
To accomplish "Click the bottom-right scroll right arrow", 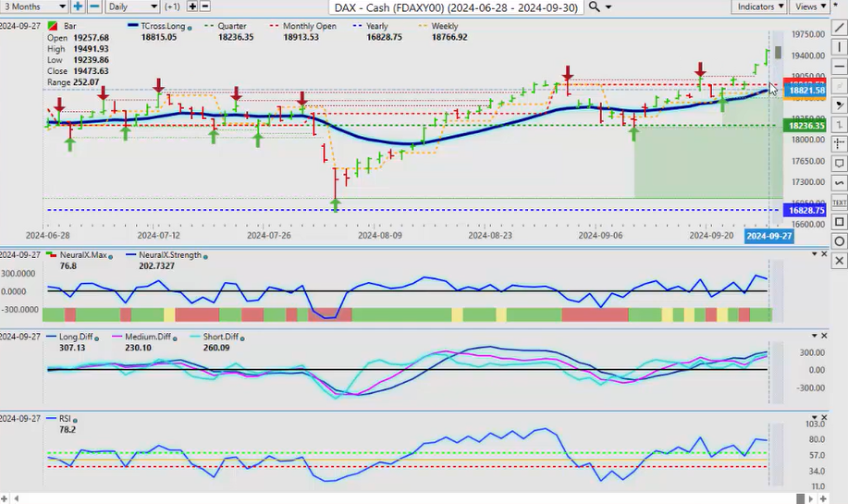I will [x=813, y=498].
